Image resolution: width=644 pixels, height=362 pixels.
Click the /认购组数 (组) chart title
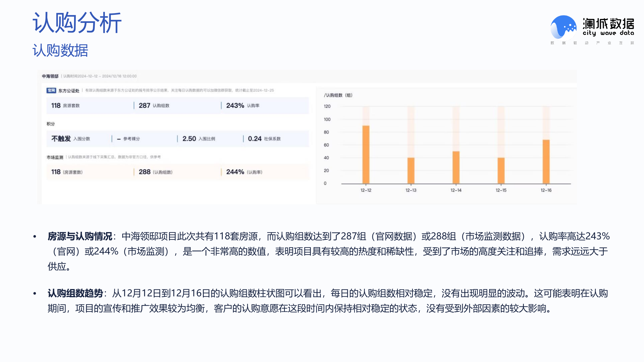[338, 95]
